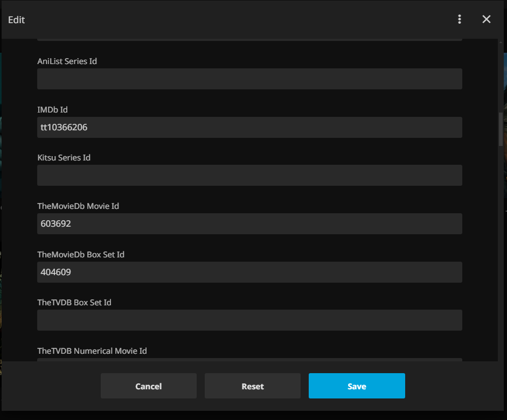The image size is (507, 420).
Task: Select the TheMovieDb Movie Id field with 603692
Action: click(x=249, y=224)
